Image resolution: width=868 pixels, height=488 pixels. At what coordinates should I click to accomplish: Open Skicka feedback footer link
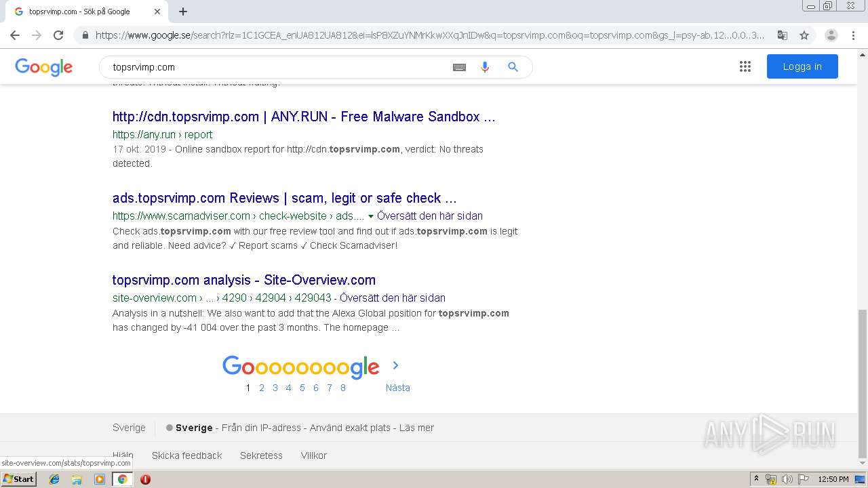point(186,455)
